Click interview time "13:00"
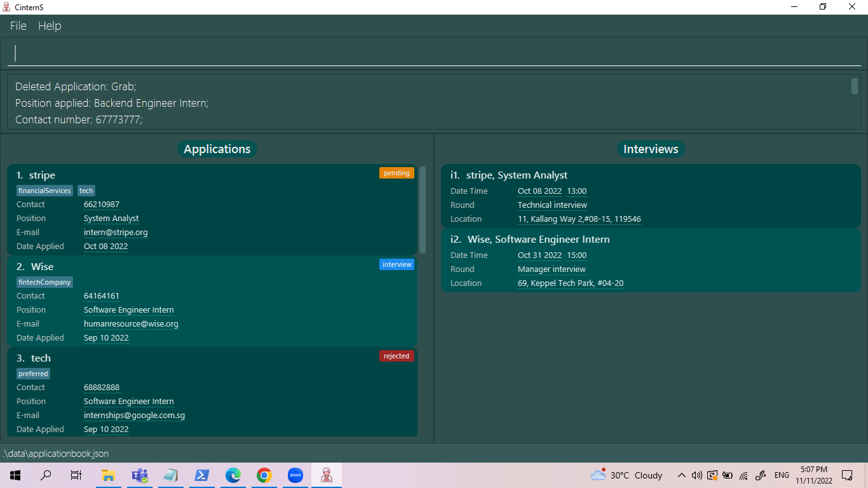 click(x=577, y=191)
